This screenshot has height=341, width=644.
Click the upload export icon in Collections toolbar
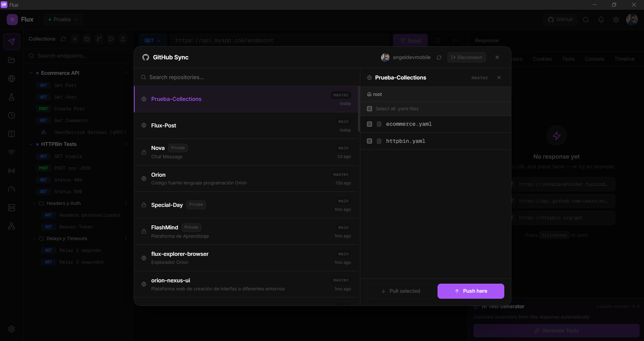(x=123, y=39)
